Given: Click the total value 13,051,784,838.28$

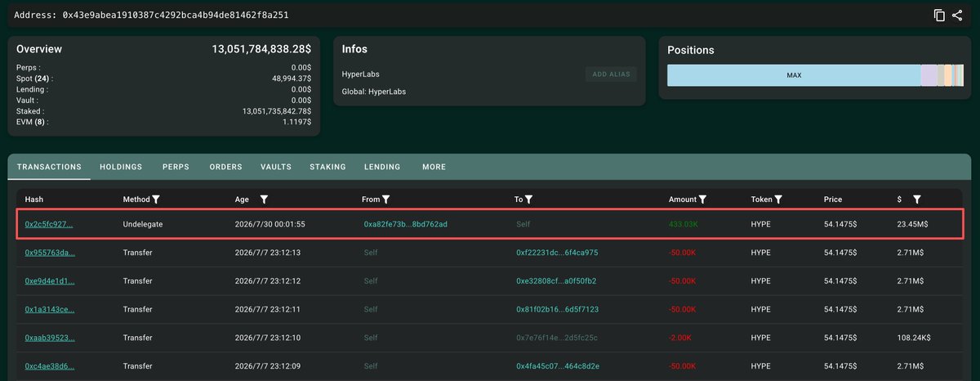Looking at the screenshot, I should (x=261, y=49).
